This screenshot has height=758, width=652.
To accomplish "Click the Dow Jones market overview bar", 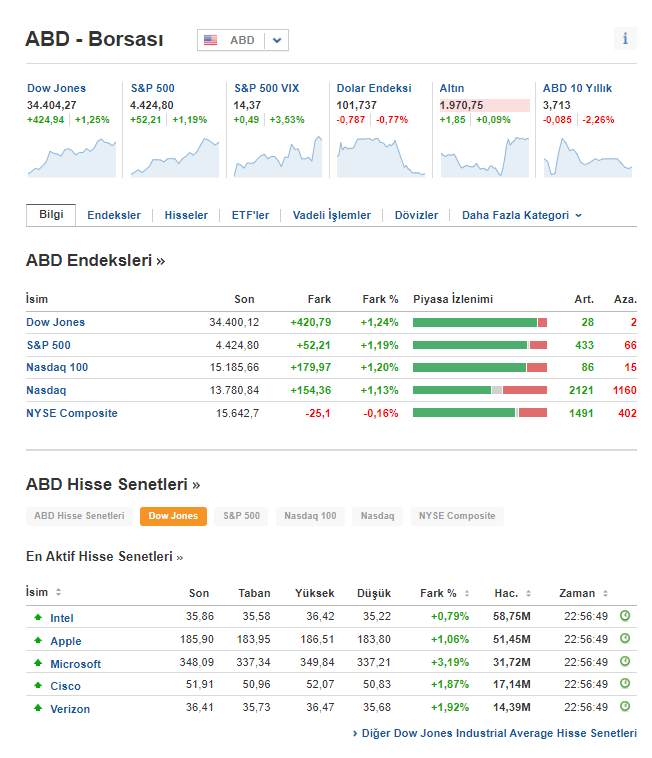I will pyautogui.click(x=479, y=322).
